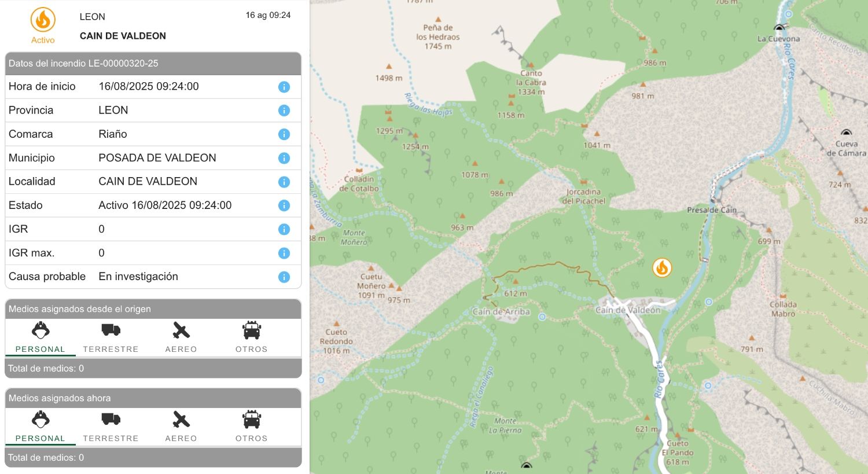Open info icon for Estado row

(284, 205)
